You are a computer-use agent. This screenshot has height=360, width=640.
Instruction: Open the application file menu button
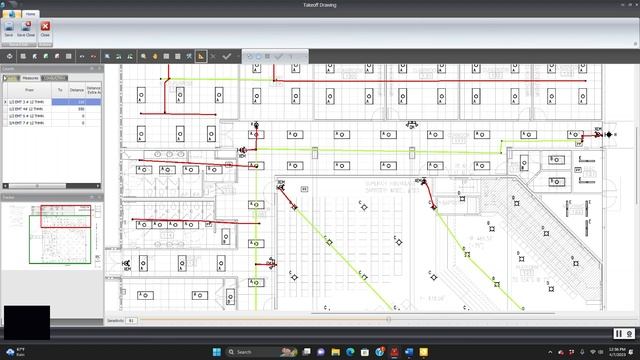[x=11, y=14]
